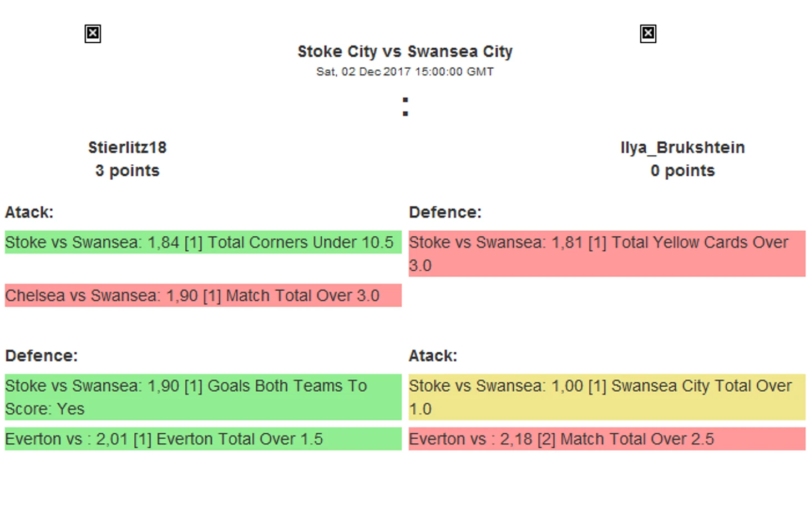Screen dimensions: 810x532
Task: Click the '3 points' score under Stierlitz18
Action: (x=127, y=171)
